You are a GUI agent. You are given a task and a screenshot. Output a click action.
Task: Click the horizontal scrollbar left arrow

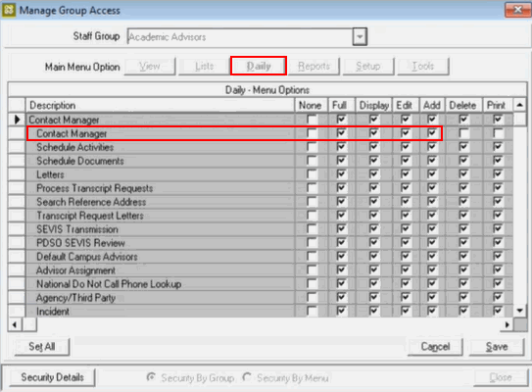[15, 324]
